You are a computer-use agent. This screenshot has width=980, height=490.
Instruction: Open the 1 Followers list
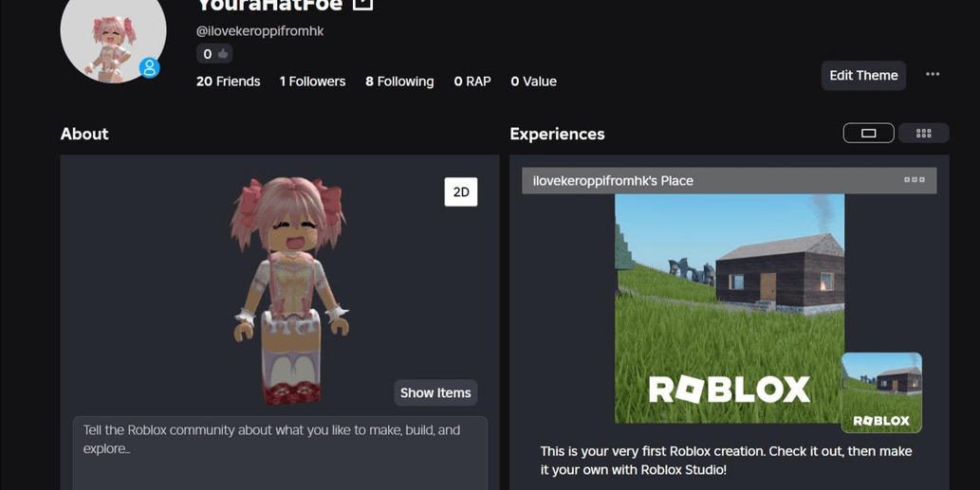312,82
